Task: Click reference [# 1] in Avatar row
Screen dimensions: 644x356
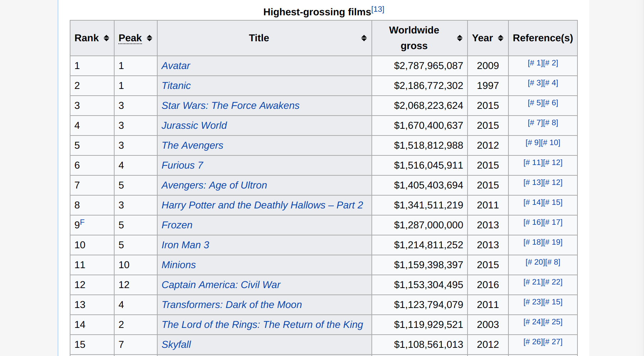Action: (x=535, y=63)
